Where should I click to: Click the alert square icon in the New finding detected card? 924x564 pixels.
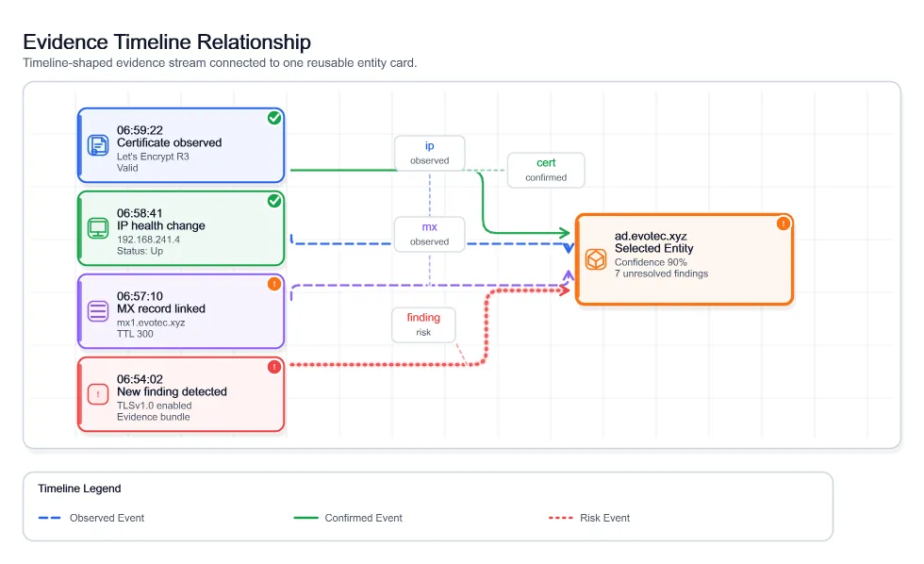[x=98, y=394]
